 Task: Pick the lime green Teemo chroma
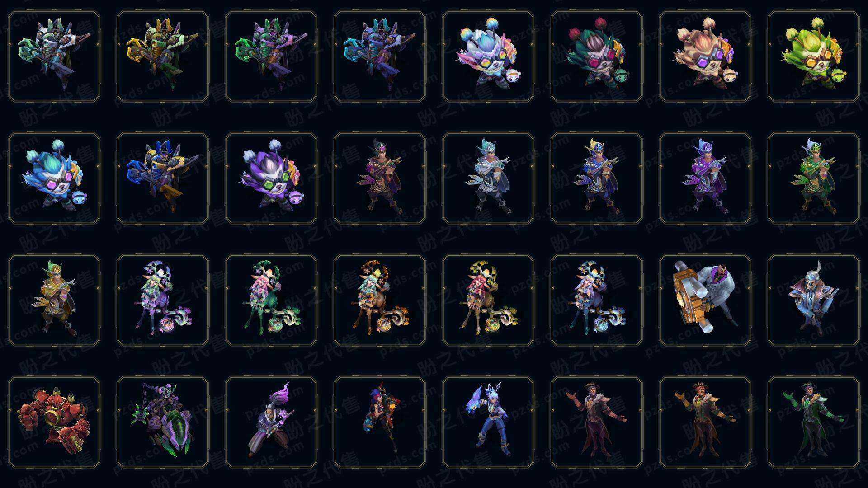click(x=814, y=56)
